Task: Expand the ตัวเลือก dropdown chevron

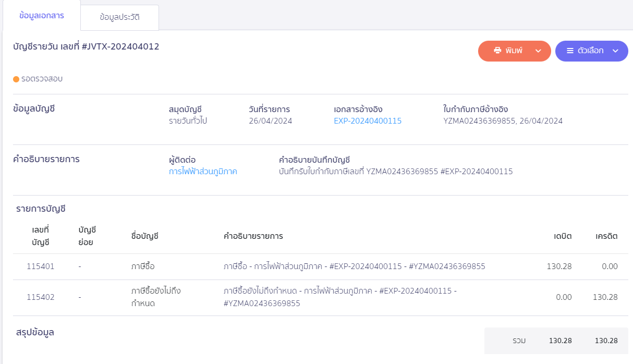Action: click(x=615, y=51)
